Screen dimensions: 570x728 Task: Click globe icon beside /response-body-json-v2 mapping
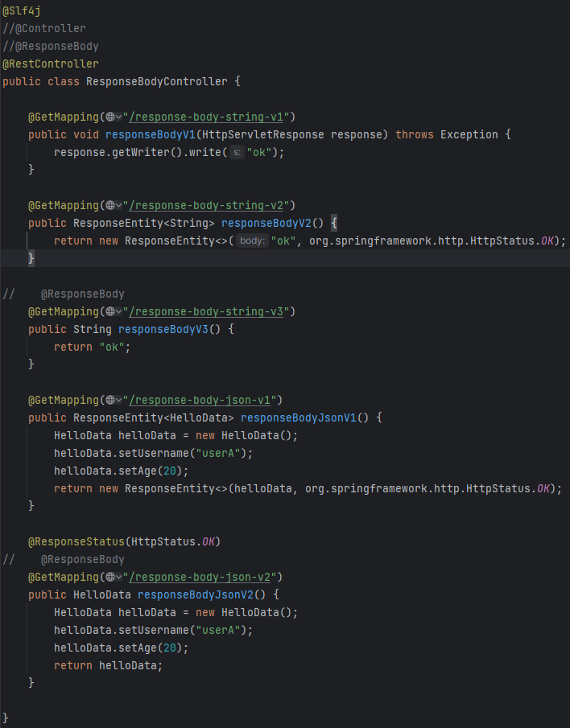[110, 577]
